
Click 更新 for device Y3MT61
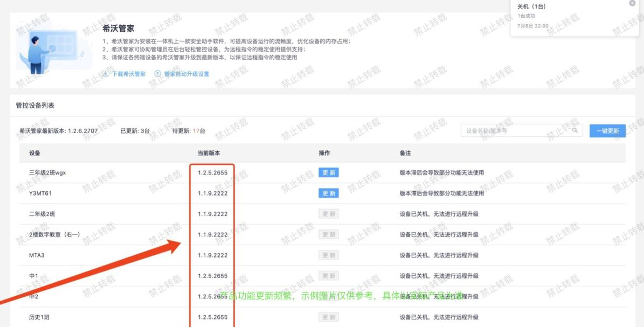point(329,193)
